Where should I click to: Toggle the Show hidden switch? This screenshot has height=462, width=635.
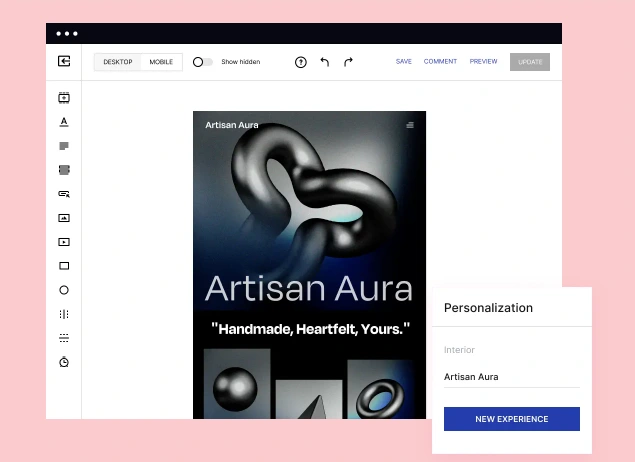coord(202,62)
